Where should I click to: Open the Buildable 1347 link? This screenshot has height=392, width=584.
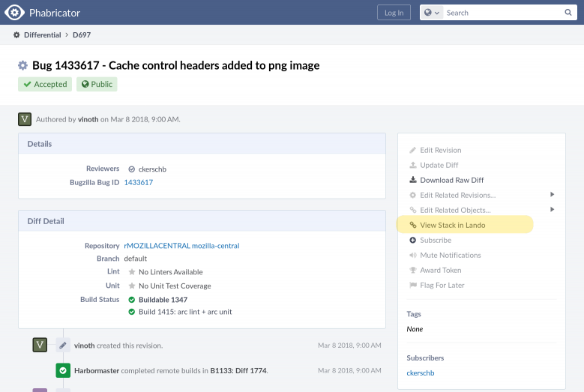tap(163, 300)
